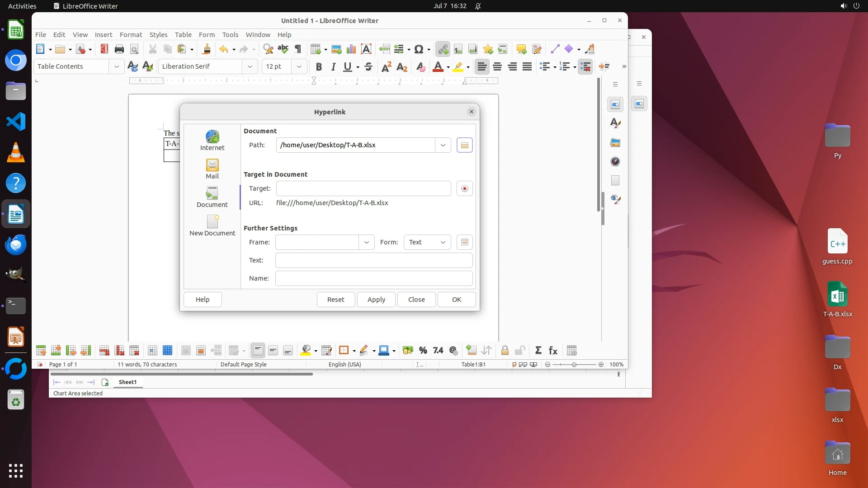Expand the Frame dropdown
This screenshot has width=868, height=488.
[x=366, y=242]
